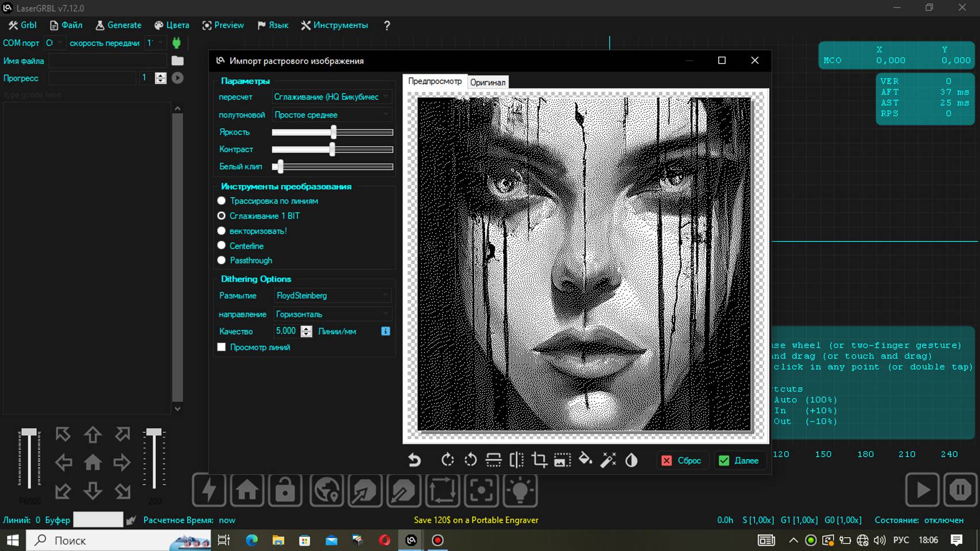Click the paint bucket fill icon
The image size is (980, 551).
point(585,460)
